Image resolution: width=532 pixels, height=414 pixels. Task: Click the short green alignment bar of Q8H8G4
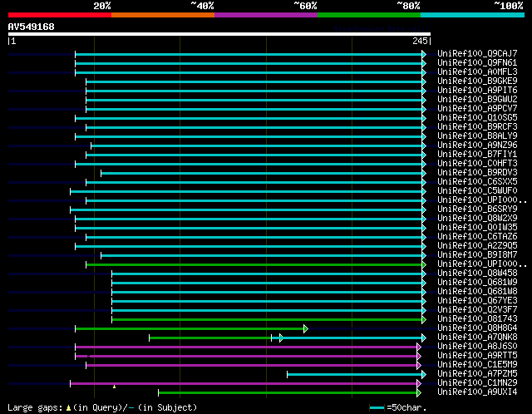(x=190, y=328)
